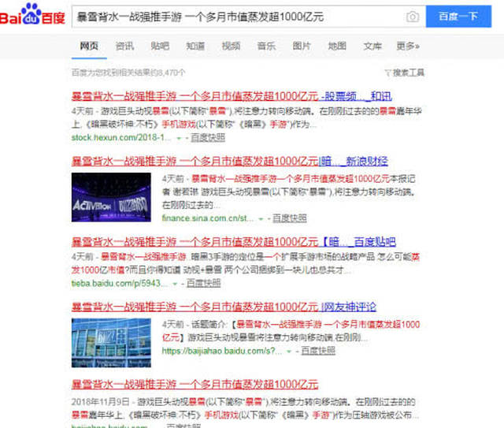Switch to the 音乐 tab

point(266,46)
